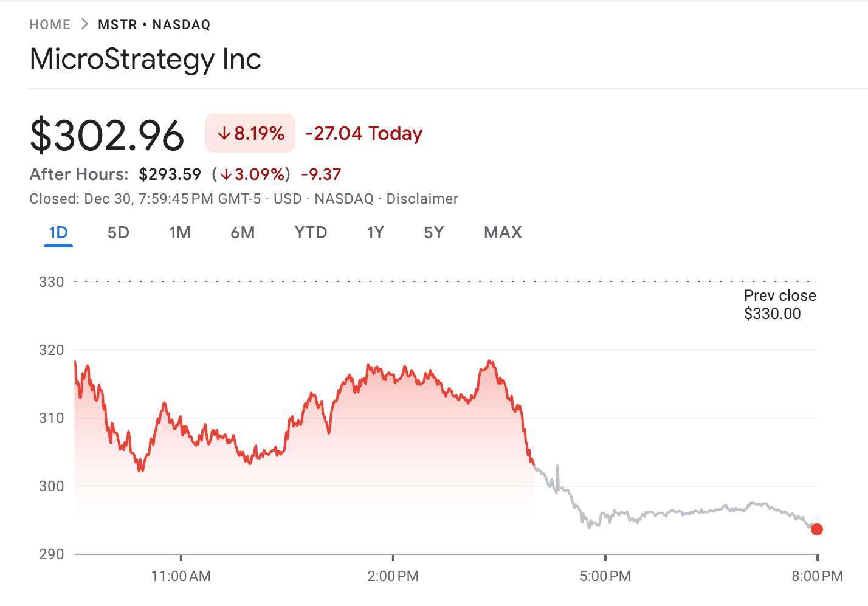The height and width of the screenshot is (606, 868).
Task: Click the 2:00 PM axis marker
Action: 393,576
